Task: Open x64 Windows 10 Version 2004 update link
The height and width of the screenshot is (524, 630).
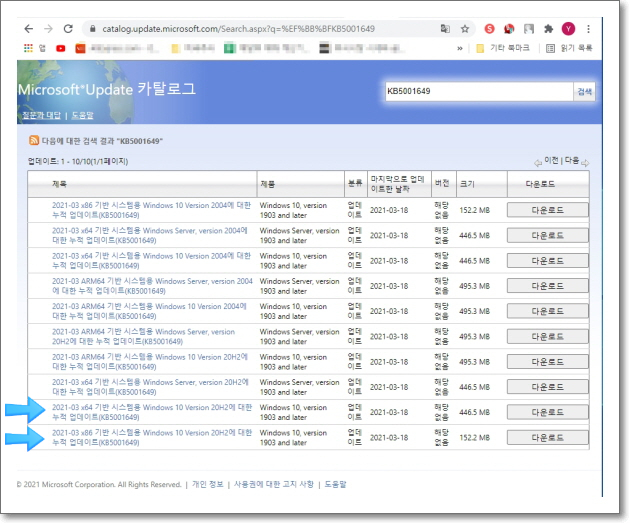Action: 151,261
